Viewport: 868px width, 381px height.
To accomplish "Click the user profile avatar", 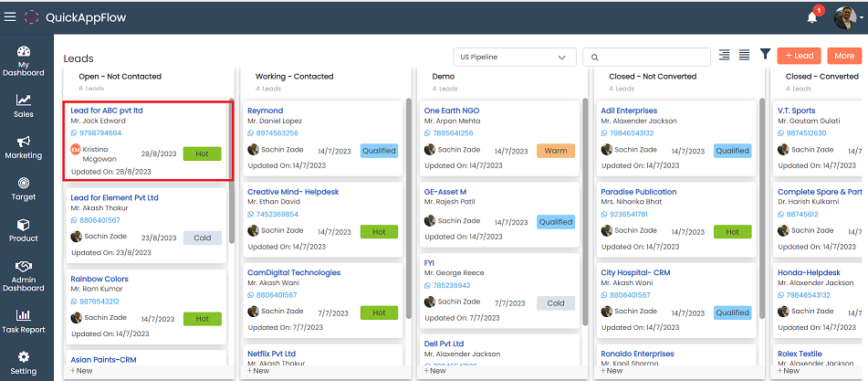I will (844, 16).
